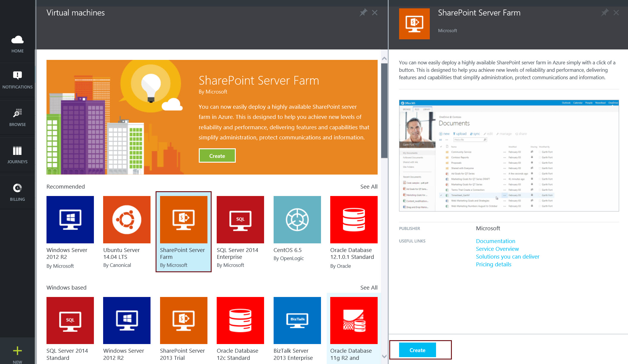Open the Documentation link
The image size is (628, 364).
click(495, 241)
